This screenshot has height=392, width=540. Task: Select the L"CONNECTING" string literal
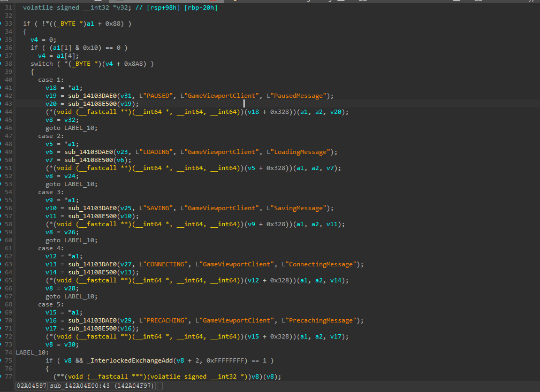(x=163, y=264)
